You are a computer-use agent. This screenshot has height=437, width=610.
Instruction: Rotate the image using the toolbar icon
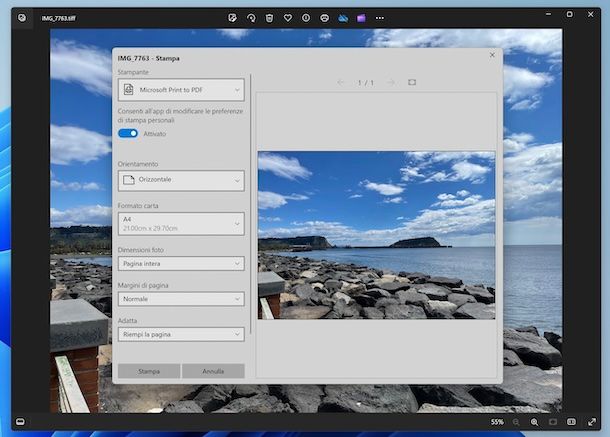tap(251, 18)
